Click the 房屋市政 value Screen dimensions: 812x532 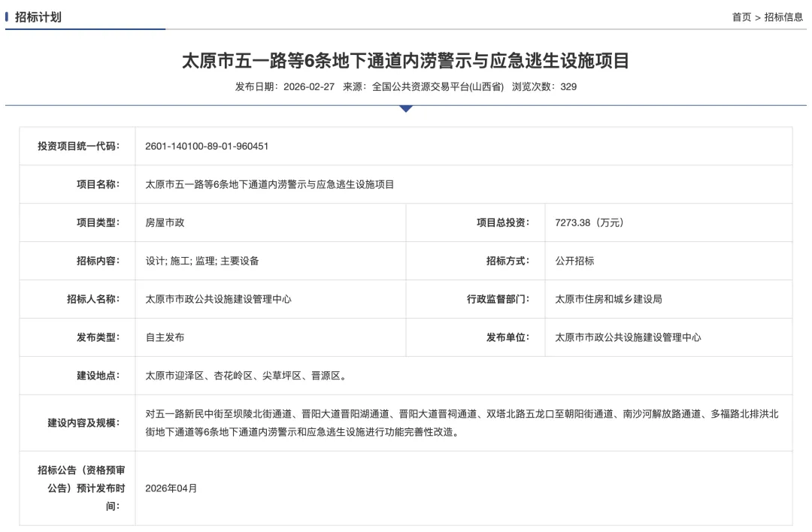pos(165,222)
